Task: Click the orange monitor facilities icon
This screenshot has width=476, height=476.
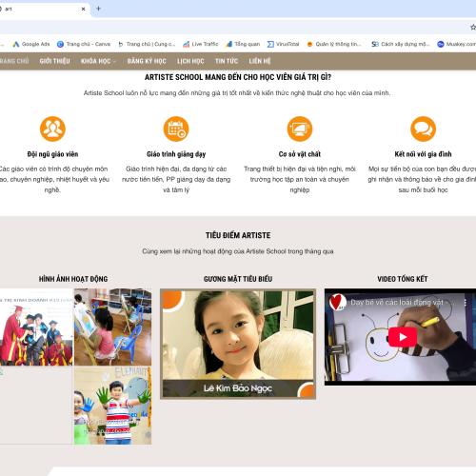Action: click(x=300, y=129)
